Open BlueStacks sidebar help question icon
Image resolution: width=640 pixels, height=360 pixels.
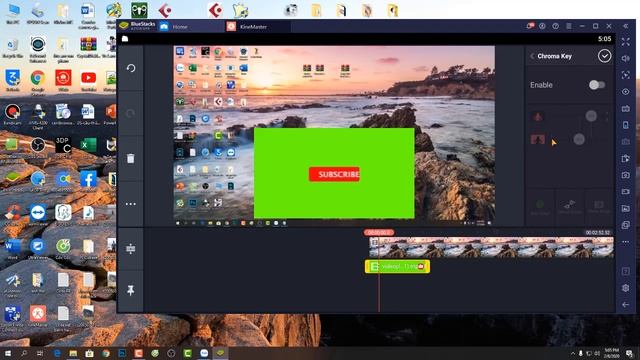[626, 271]
